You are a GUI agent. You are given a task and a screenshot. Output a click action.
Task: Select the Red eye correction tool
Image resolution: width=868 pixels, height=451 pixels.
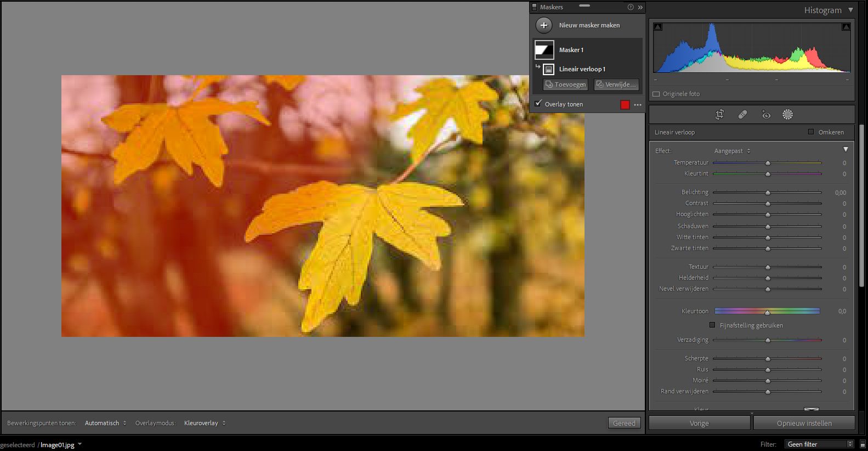pyautogui.click(x=766, y=115)
